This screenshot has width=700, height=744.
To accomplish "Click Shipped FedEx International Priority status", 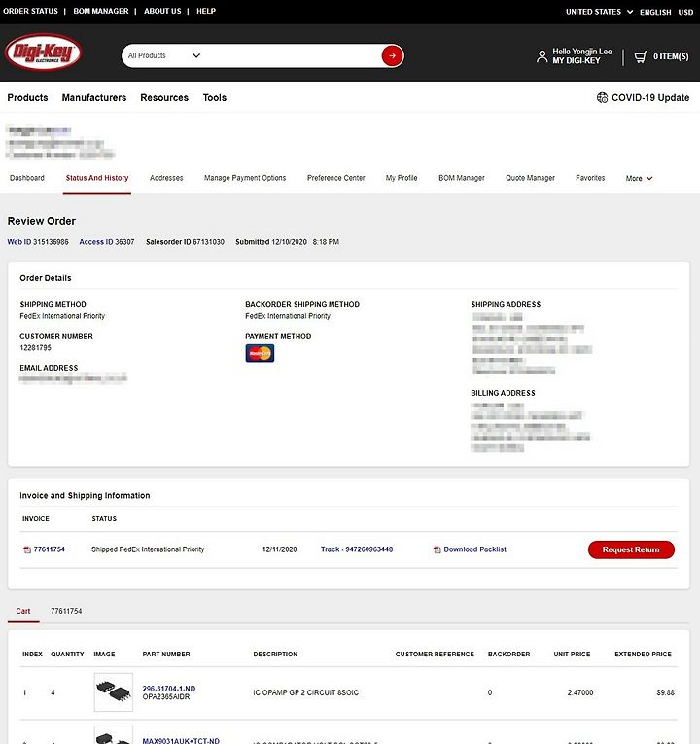I will coord(148,549).
